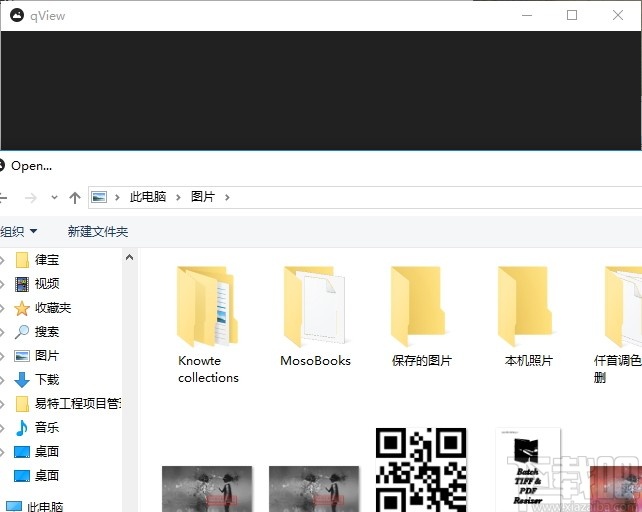This screenshot has height=512, width=642.
Task: Click the 搜索 magnifier icon
Action: pyautogui.click(x=22, y=332)
